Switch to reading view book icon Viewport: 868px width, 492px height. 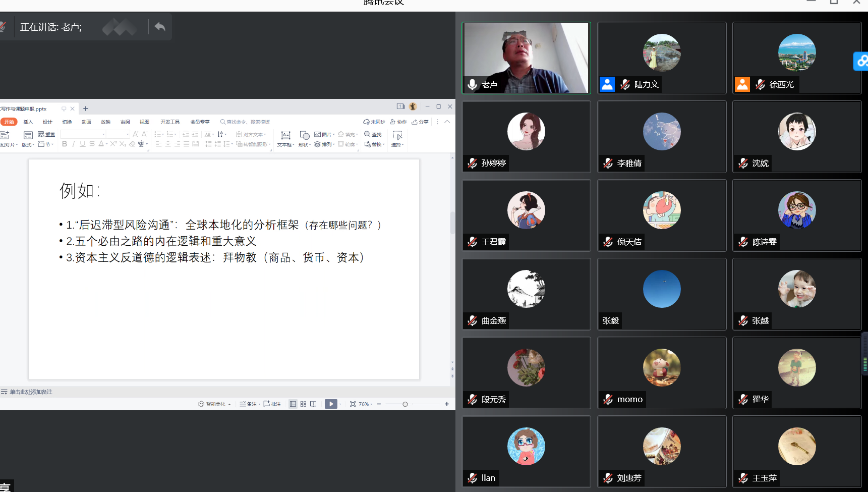[313, 404]
